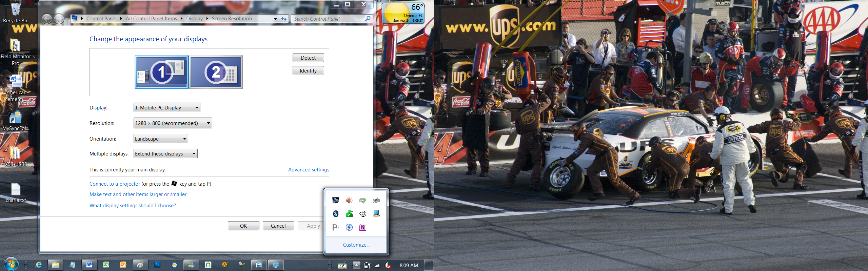Open the Resolution dropdown showing 1280 × 800
868x271 pixels.
[173, 123]
